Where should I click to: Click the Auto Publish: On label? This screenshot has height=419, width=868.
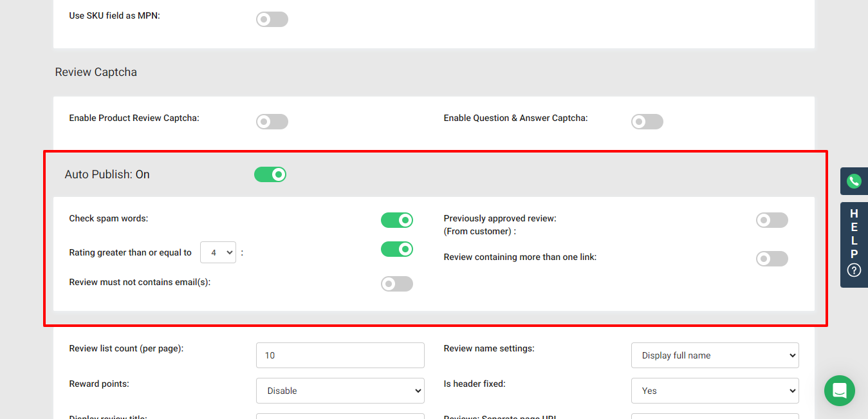coord(107,174)
